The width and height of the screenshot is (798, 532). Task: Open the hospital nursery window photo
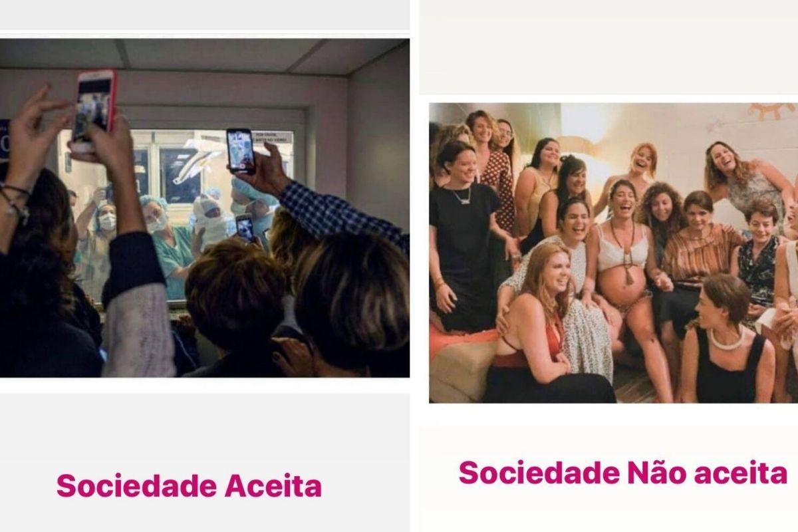point(205,208)
